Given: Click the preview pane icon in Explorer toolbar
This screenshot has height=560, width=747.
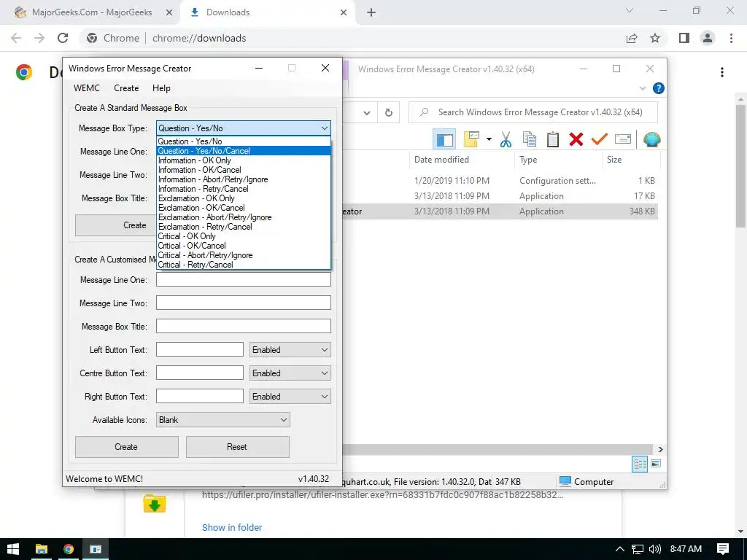Looking at the screenshot, I should point(444,139).
